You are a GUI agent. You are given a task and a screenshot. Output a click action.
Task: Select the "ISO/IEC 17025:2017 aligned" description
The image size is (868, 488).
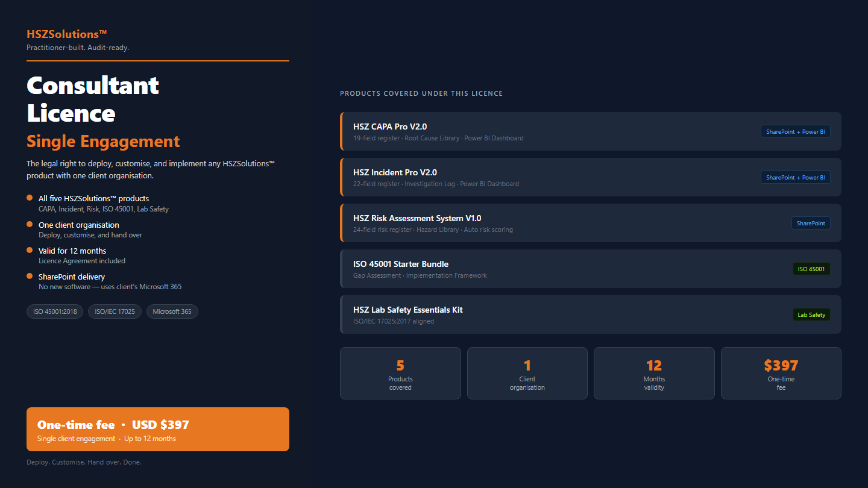click(x=394, y=321)
